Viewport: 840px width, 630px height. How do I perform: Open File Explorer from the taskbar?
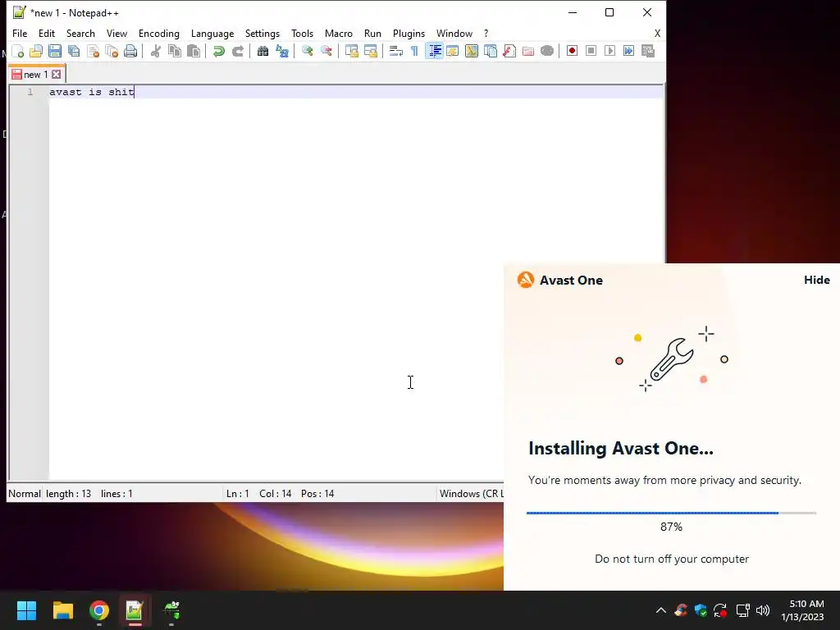pyautogui.click(x=62, y=610)
